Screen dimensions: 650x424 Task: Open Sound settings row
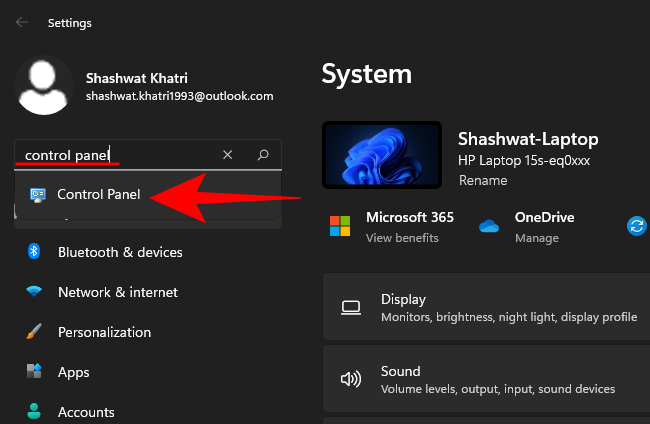pos(486,379)
